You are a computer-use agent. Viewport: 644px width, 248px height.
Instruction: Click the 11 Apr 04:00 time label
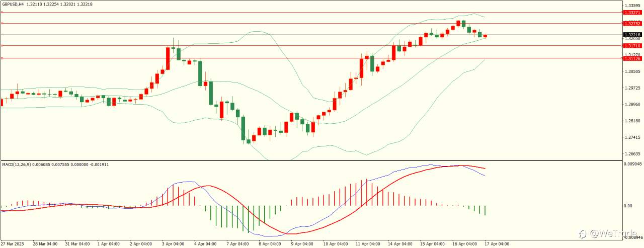pyautogui.click(x=367, y=244)
